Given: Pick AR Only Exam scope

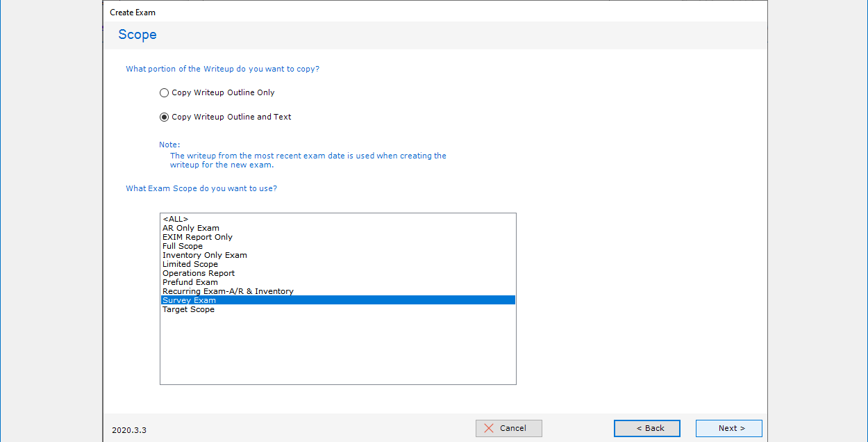Looking at the screenshot, I should click(191, 228).
